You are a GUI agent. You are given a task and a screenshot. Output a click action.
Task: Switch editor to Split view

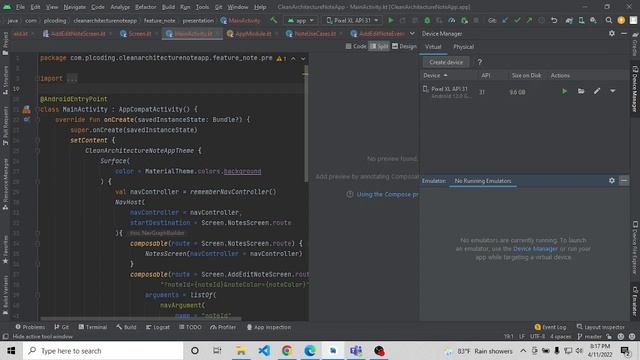379,47
